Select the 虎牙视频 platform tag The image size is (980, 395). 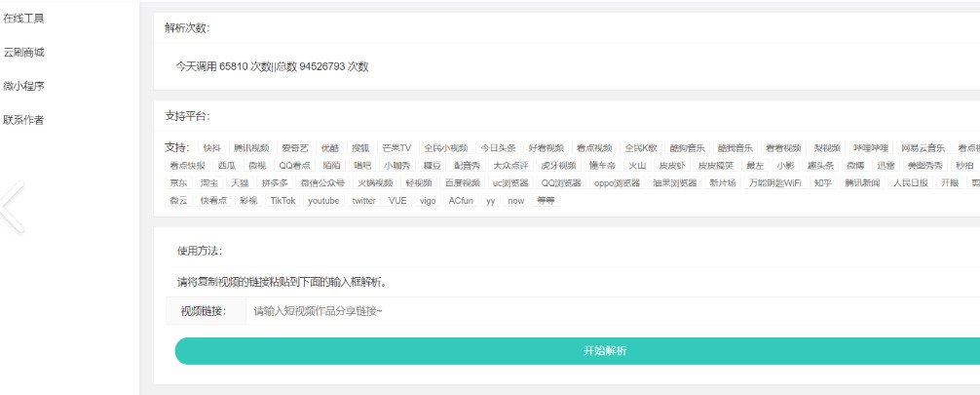[x=558, y=165]
